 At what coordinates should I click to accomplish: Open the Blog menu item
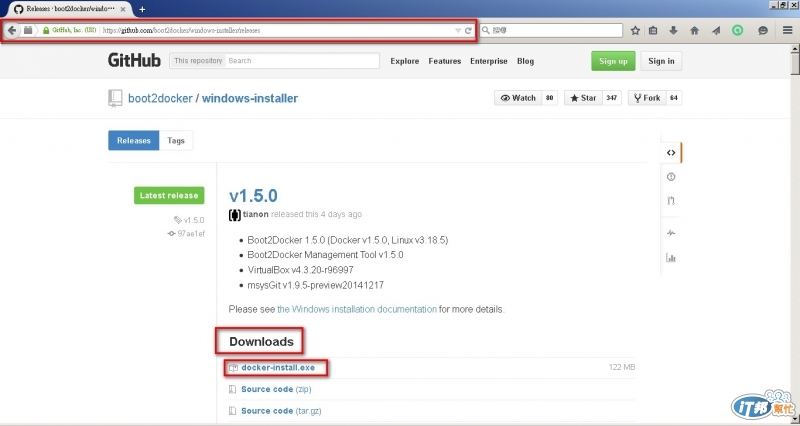point(526,61)
